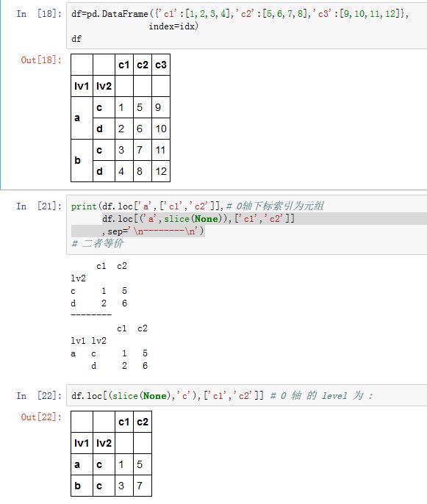Click the lv1 index header in Out[18] table
427x504 pixels.
click(x=82, y=86)
